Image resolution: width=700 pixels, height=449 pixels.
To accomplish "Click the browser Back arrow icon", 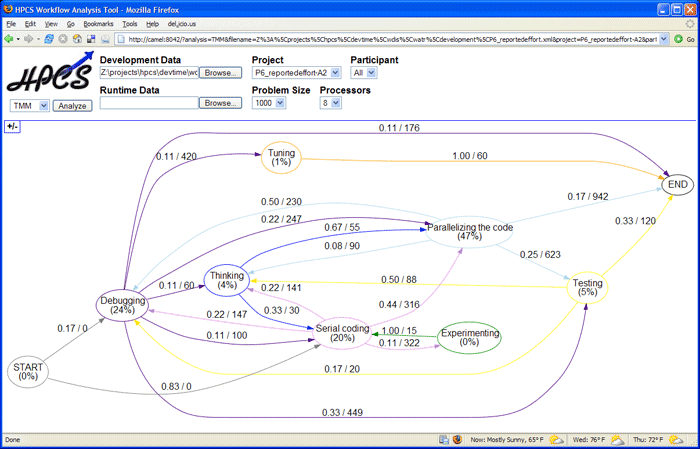I will (x=10, y=39).
